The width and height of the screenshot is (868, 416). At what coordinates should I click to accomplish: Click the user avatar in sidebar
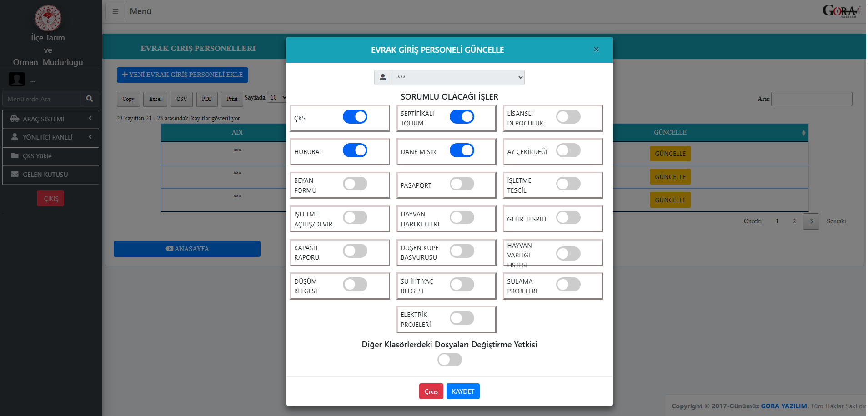tap(17, 79)
